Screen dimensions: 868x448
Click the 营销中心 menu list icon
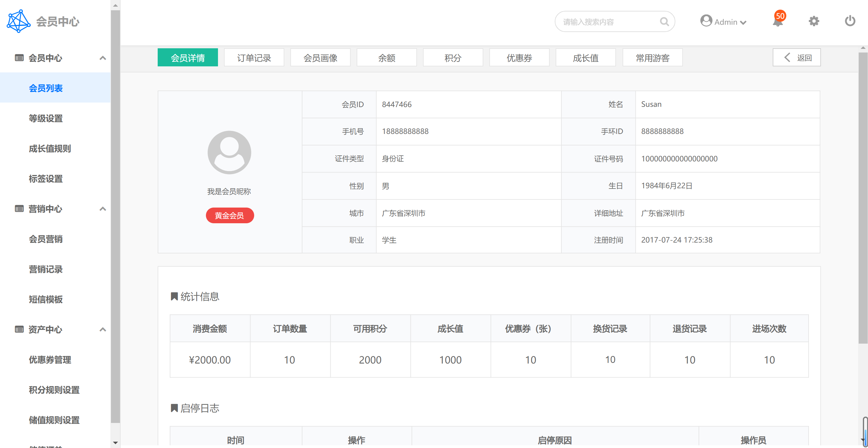pos(19,209)
